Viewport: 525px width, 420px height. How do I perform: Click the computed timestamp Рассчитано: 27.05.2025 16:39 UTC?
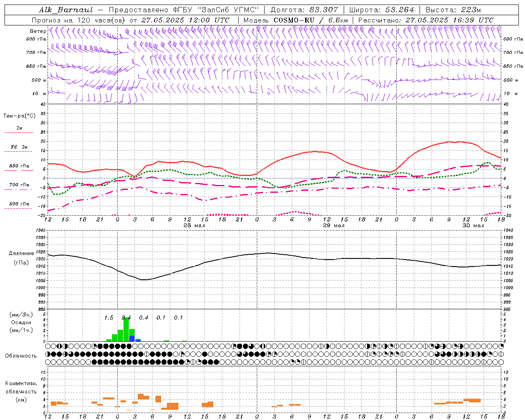pos(426,20)
